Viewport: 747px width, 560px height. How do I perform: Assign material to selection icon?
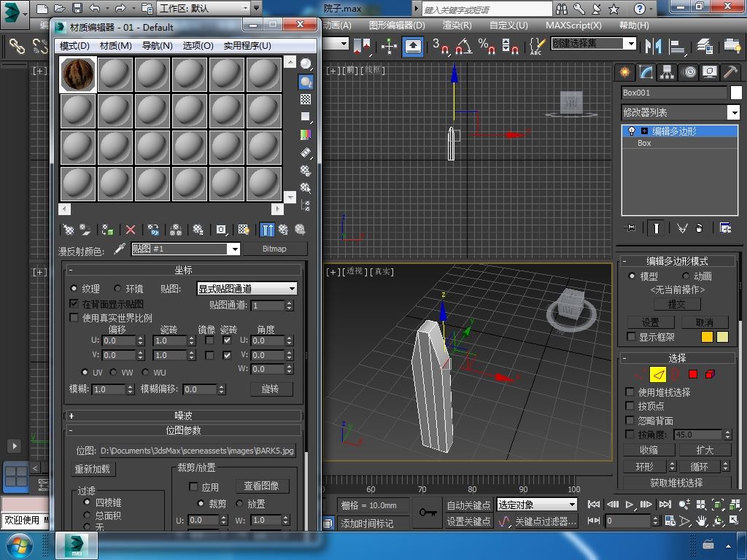point(108,230)
